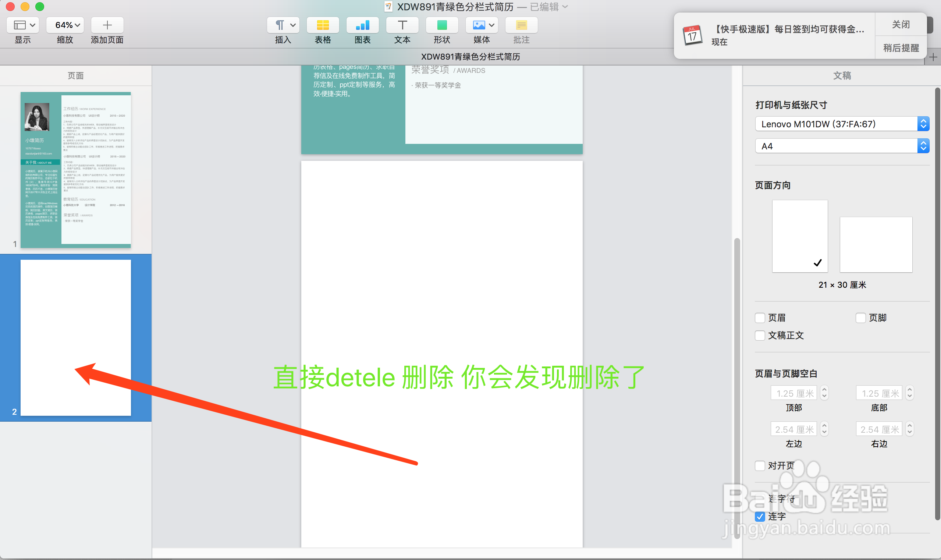Viewport: 941px width, 560px height.
Task: Click the 文本 text box icon
Action: point(402,25)
